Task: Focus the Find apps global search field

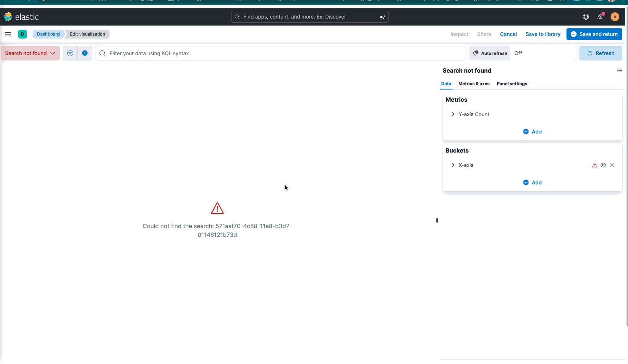Action: point(310,17)
